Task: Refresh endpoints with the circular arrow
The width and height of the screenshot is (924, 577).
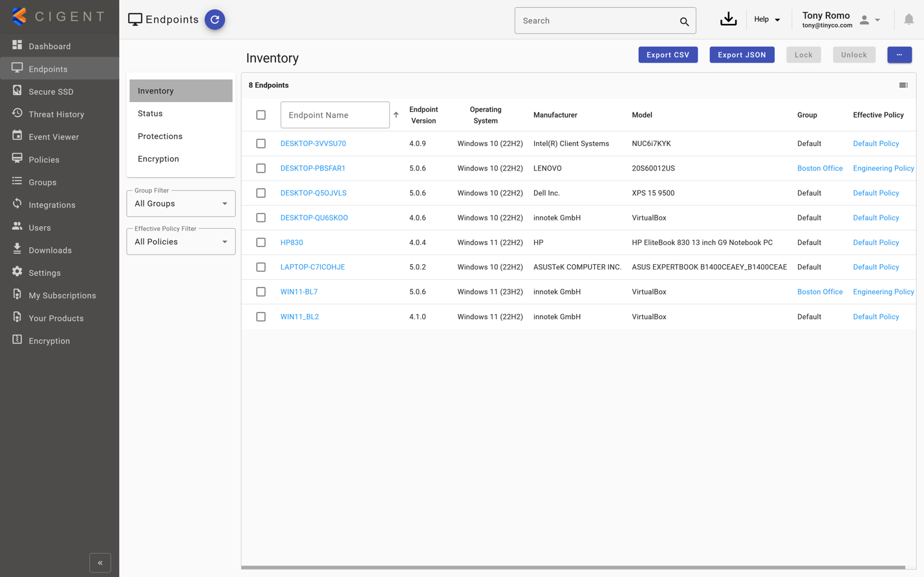Action: click(215, 19)
